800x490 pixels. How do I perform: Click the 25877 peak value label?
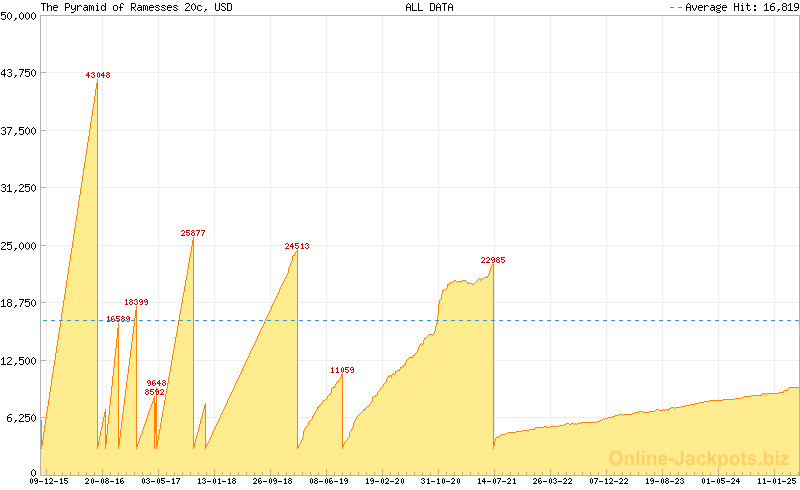[x=193, y=233]
